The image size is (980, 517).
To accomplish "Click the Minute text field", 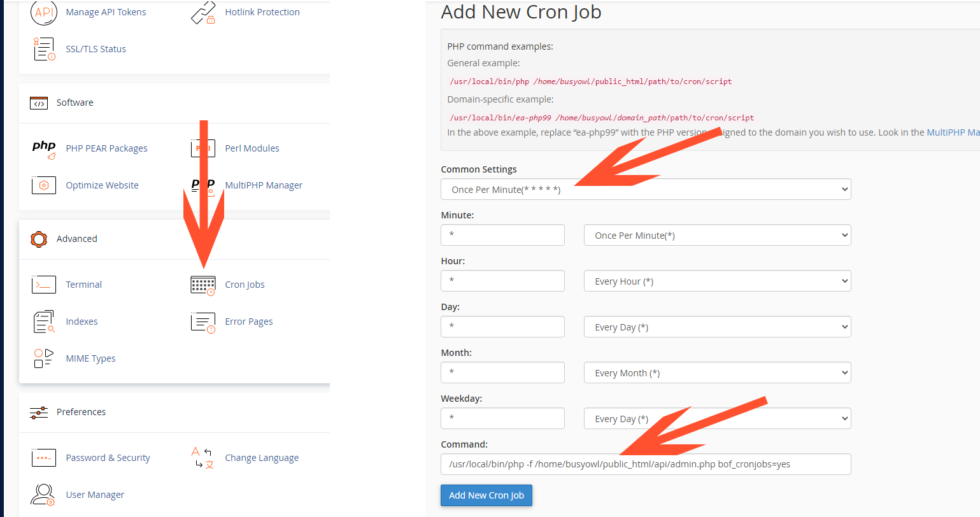I will pos(502,235).
